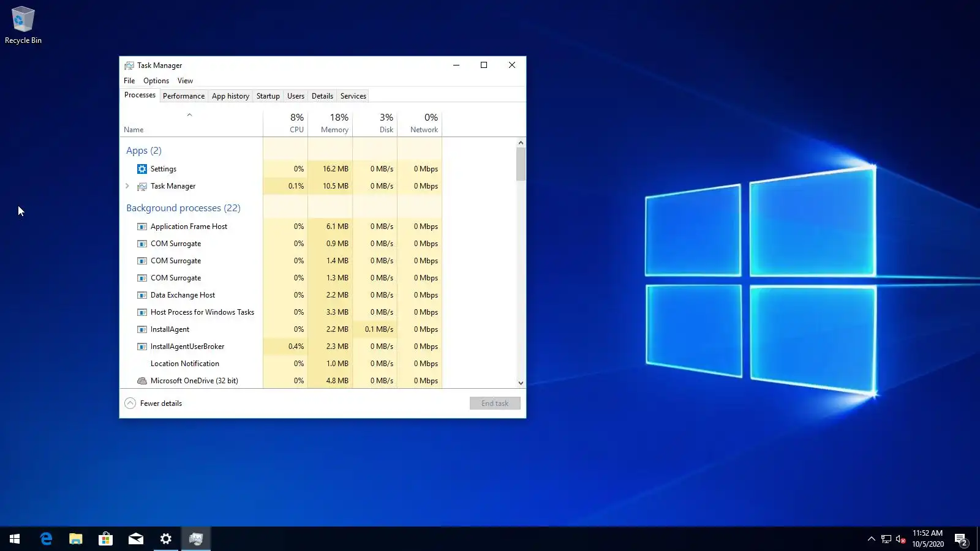Click the Application Frame Host process icon

142,227
